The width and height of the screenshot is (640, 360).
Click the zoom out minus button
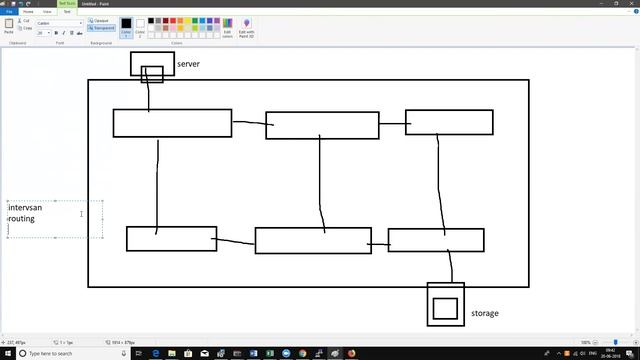[595, 342]
